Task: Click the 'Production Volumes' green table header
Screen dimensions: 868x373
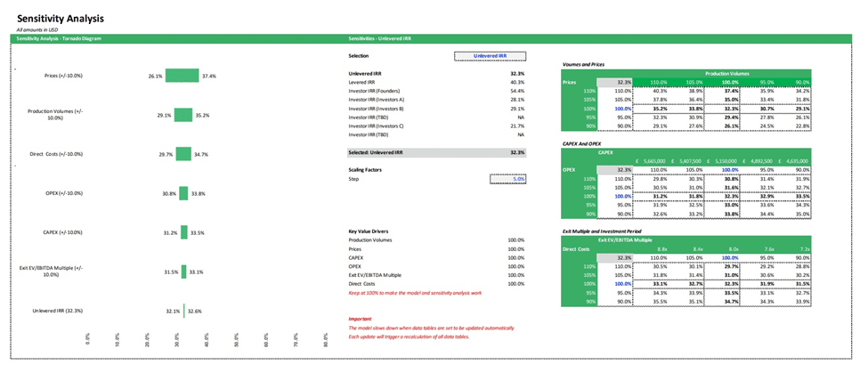Action: click(726, 73)
